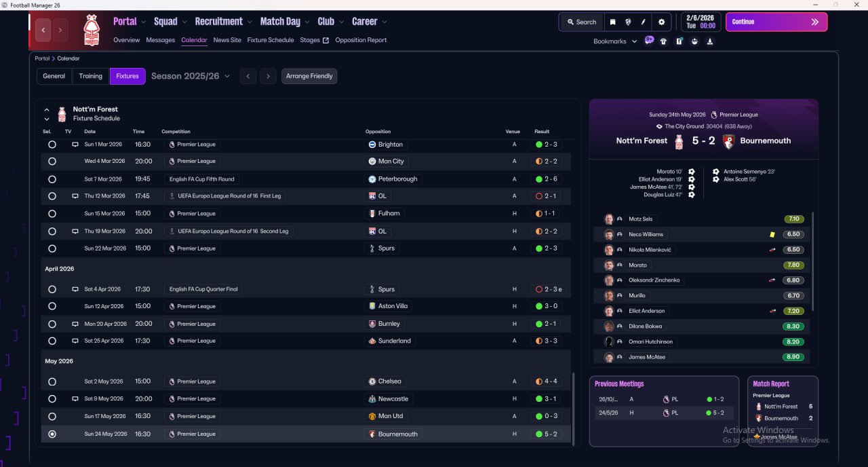Expand the Match Day menu dropdown
This screenshot has width=868, height=467.
click(x=307, y=22)
